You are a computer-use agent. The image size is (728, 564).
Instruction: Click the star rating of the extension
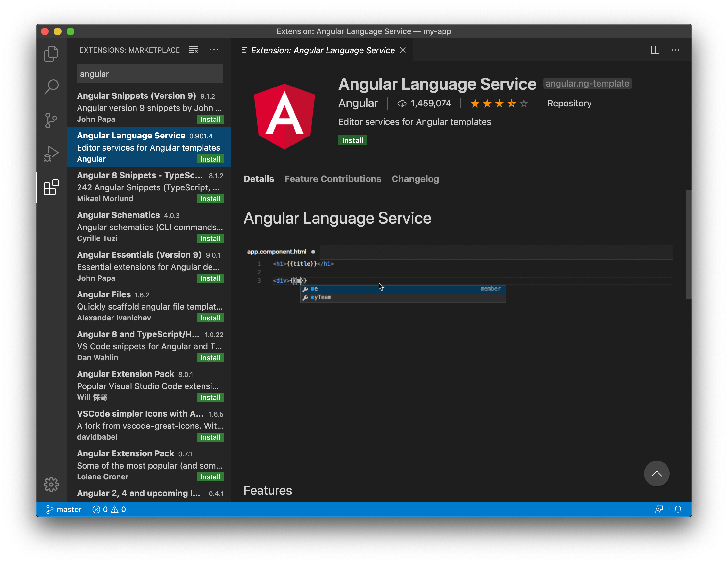point(499,103)
